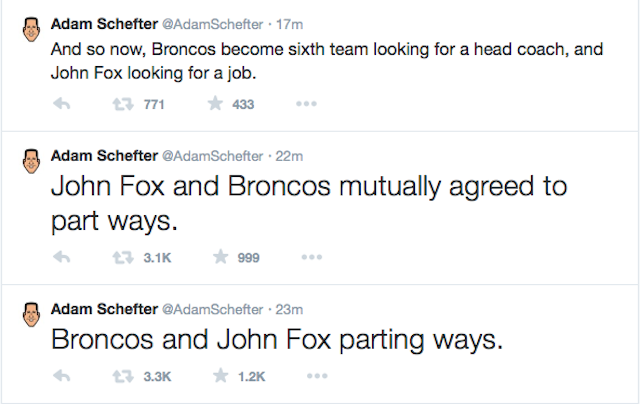
Task: Expand more options on the 22m tweet
Action: pyautogui.click(x=311, y=257)
